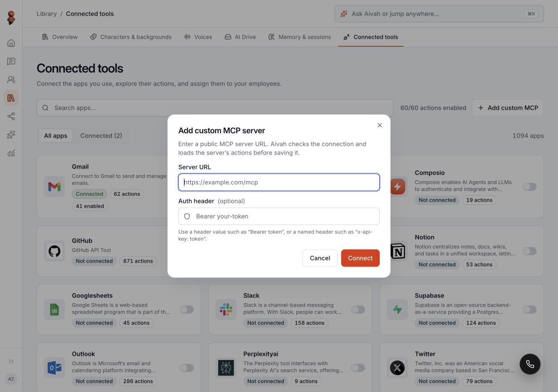Open the share connections sidebar icon
The image size is (558, 392).
click(x=11, y=116)
